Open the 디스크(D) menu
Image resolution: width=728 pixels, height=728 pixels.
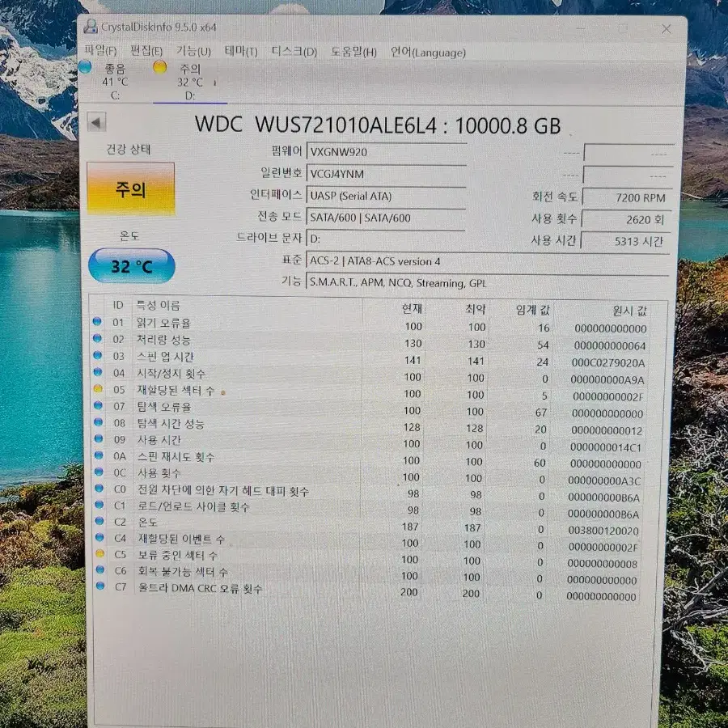294,52
